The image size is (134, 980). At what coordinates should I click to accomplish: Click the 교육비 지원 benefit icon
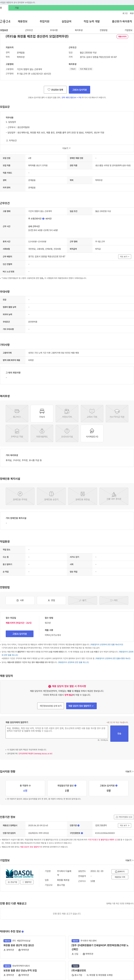click(92, 414)
